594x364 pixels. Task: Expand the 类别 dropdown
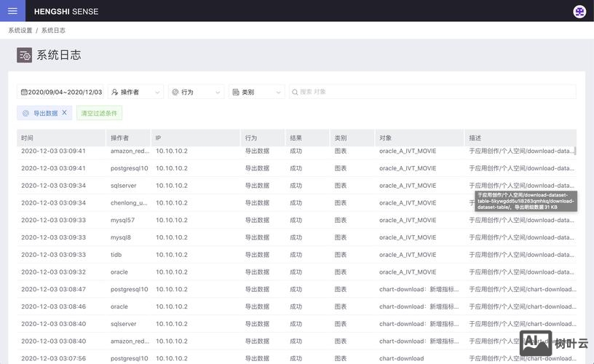coord(277,92)
